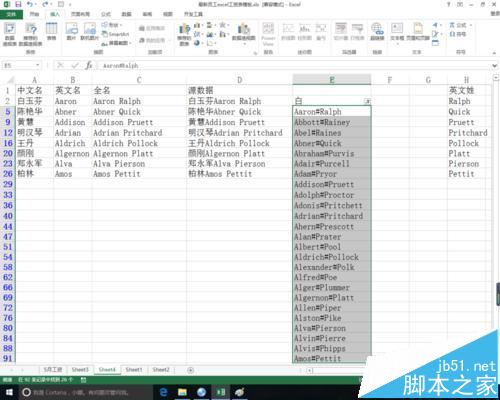
Task: Insert a Table from the ribbon
Action: pos(51,32)
